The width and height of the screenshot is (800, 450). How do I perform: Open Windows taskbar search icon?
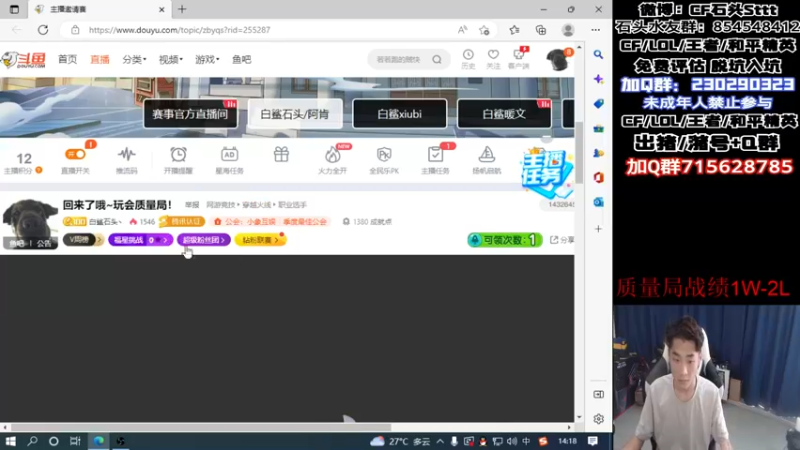click(32, 441)
